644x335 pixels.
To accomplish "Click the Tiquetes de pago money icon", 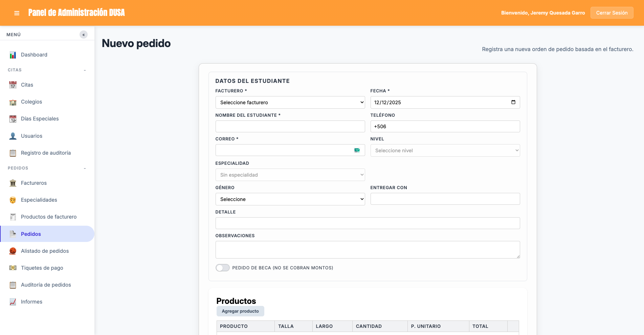I will [13, 268].
